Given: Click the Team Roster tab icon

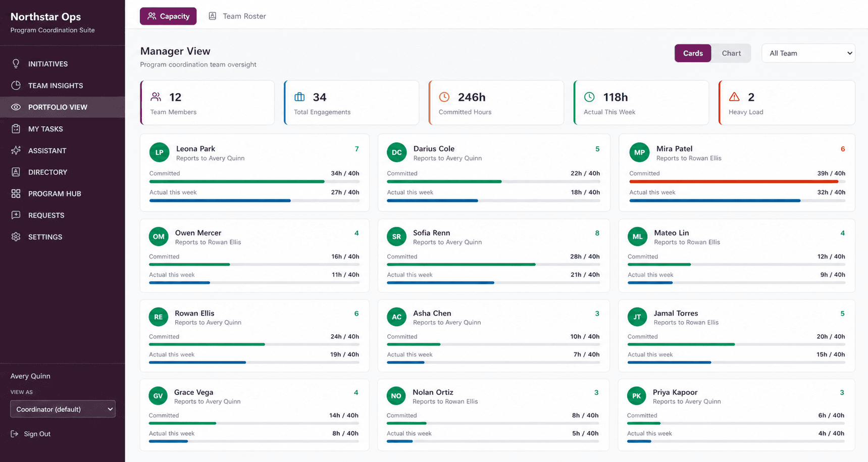Looking at the screenshot, I should (x=213, y=16).
